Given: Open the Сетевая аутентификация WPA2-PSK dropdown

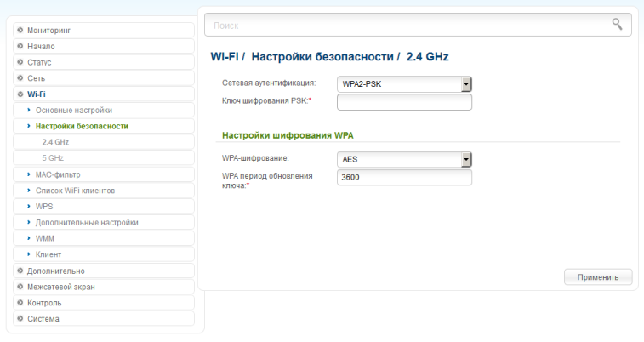Looking at the screenshot, I should pos(404,84).
